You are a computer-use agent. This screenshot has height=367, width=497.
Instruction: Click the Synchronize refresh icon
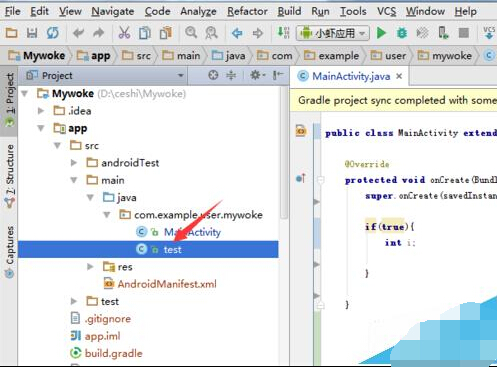pyautogui.click(x=53, y=33)
